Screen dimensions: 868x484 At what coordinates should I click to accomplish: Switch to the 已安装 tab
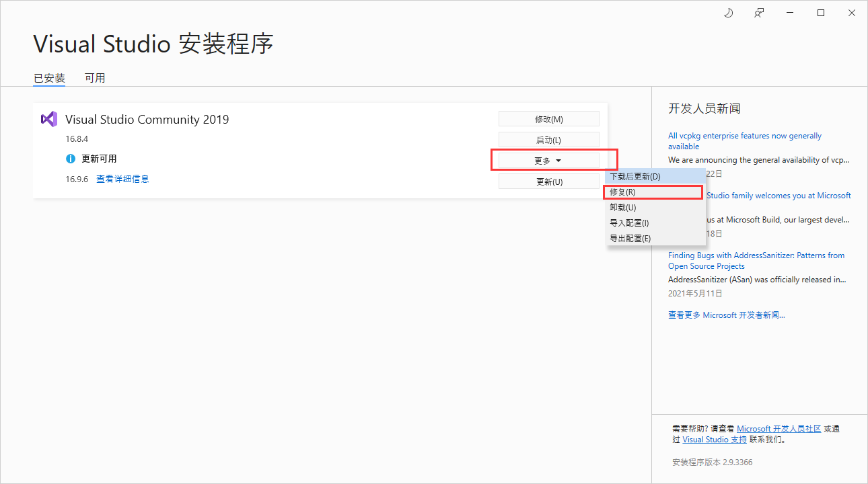pos(49,78)
